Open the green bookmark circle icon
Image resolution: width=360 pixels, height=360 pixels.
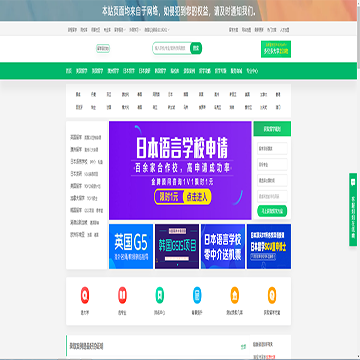point(160,295)
